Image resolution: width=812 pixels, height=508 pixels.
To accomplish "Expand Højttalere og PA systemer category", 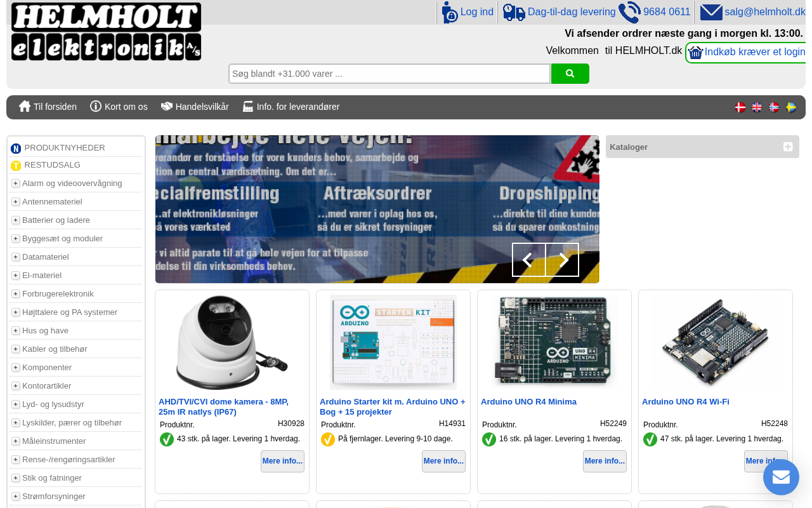I will coord(16,312).
